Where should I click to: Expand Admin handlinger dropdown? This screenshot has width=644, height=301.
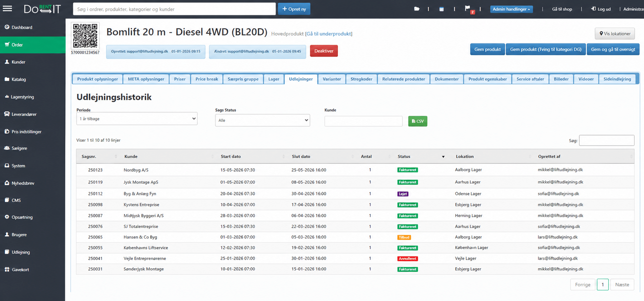pyautogui.click(x=511, y=9)
